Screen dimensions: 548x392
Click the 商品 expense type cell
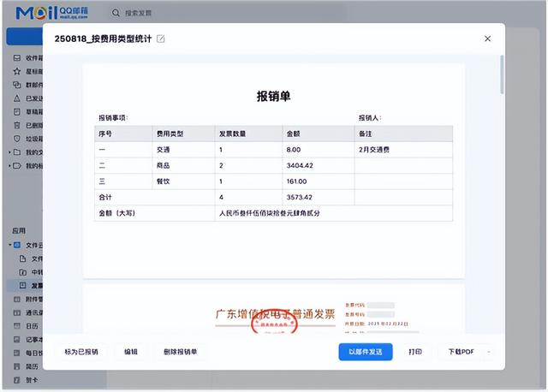[183, 165]
